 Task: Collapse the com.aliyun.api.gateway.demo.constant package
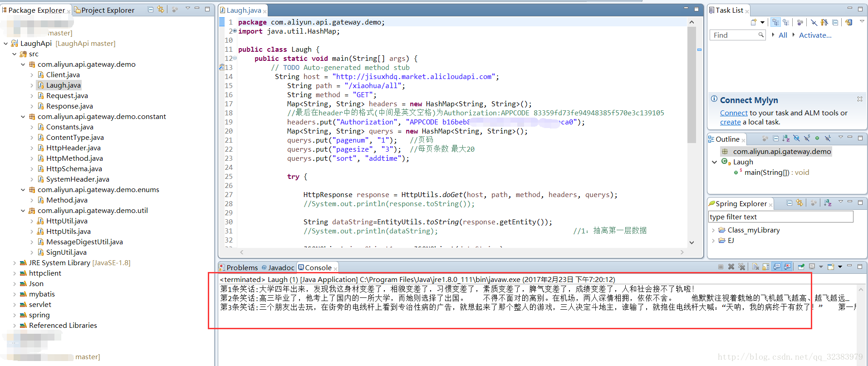tap(23, 117)
